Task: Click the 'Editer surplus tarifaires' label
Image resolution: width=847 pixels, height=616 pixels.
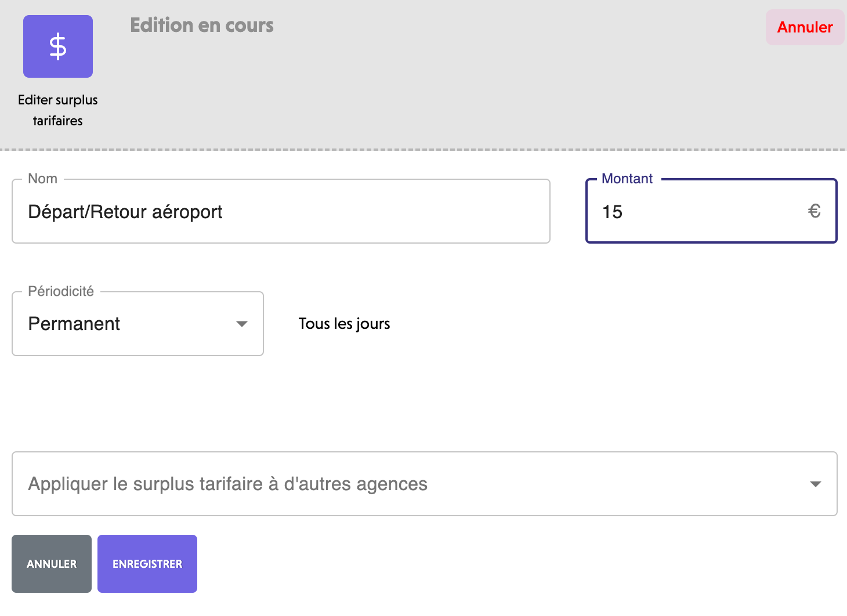Action: pos(58,110)
